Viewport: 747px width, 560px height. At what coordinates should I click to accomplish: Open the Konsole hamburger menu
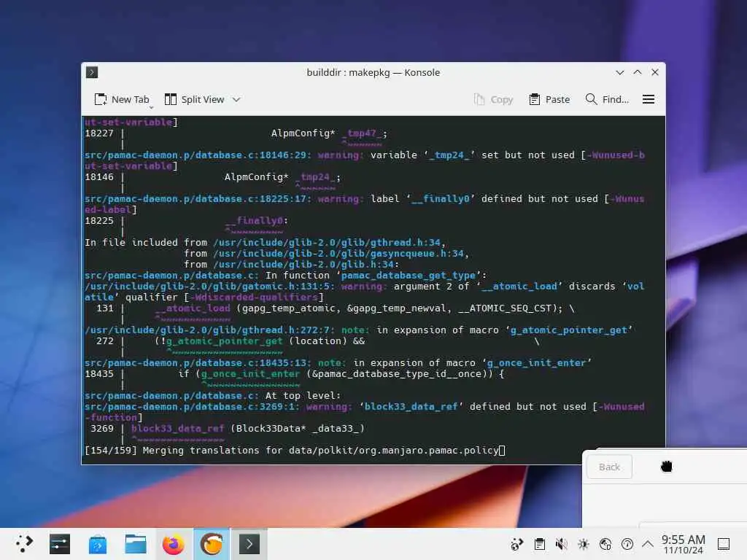pyautogui.click(x=648, y=99)
